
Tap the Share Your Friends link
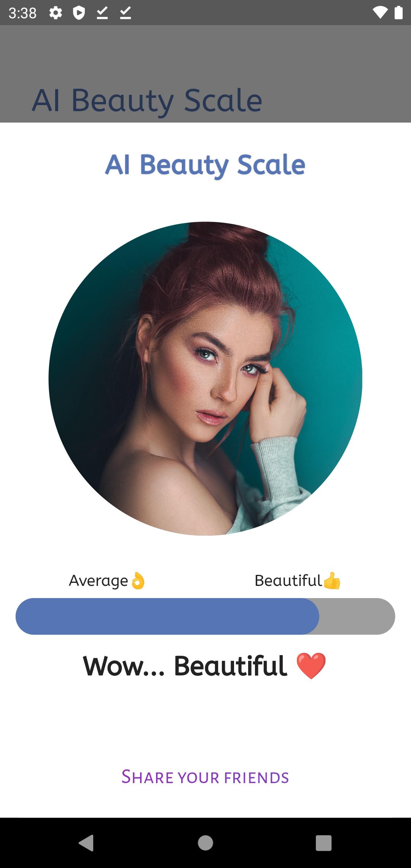coord(205,777)
